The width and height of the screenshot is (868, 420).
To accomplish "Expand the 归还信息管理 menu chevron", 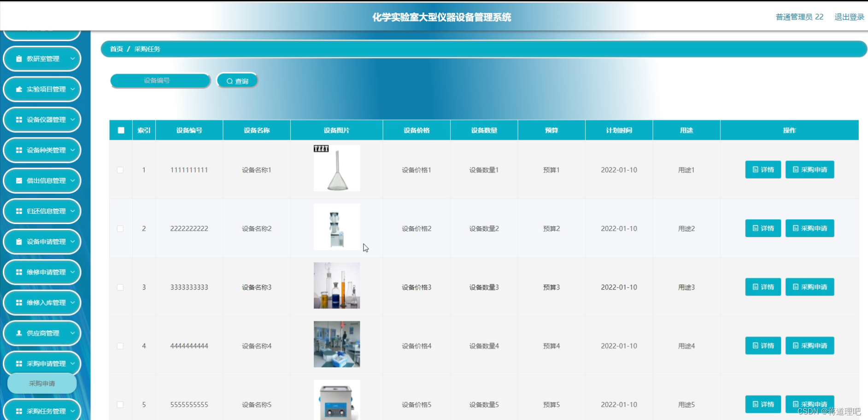I will pyautogui.click(x=72, y=211).
